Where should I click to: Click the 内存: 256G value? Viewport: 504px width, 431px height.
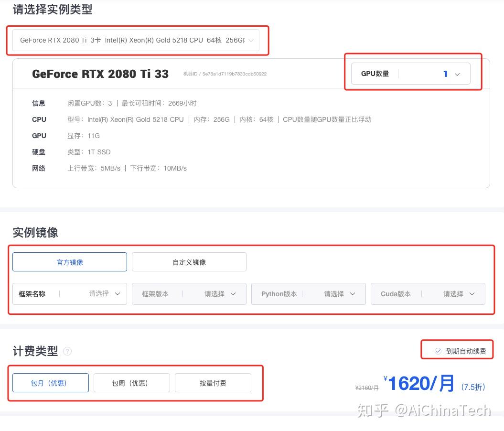click(x=212, y=119)
